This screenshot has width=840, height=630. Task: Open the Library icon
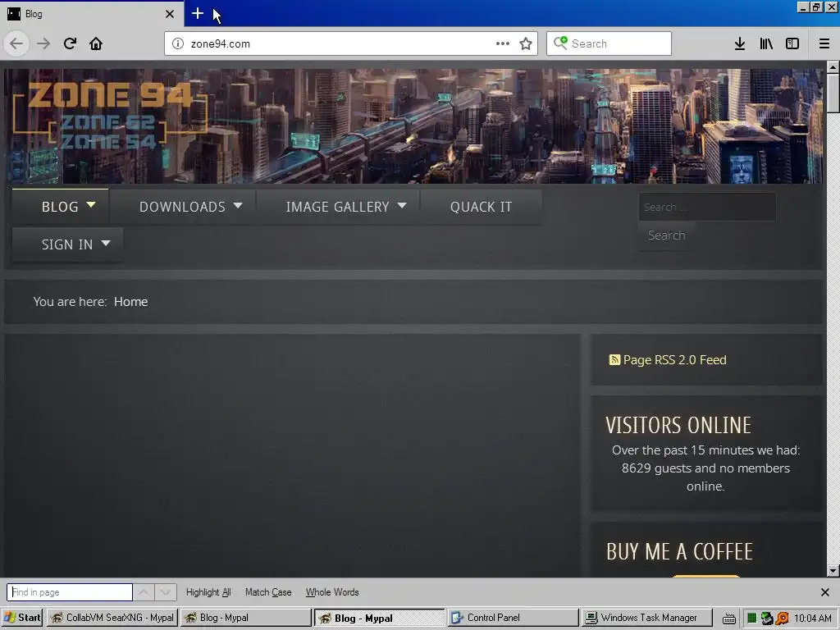click(766, 43)
